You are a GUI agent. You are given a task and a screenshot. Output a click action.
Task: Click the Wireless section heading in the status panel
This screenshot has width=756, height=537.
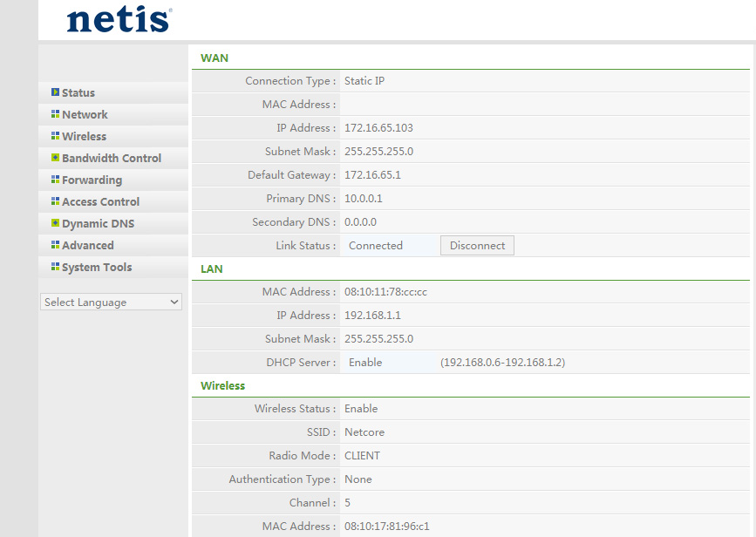222,386
